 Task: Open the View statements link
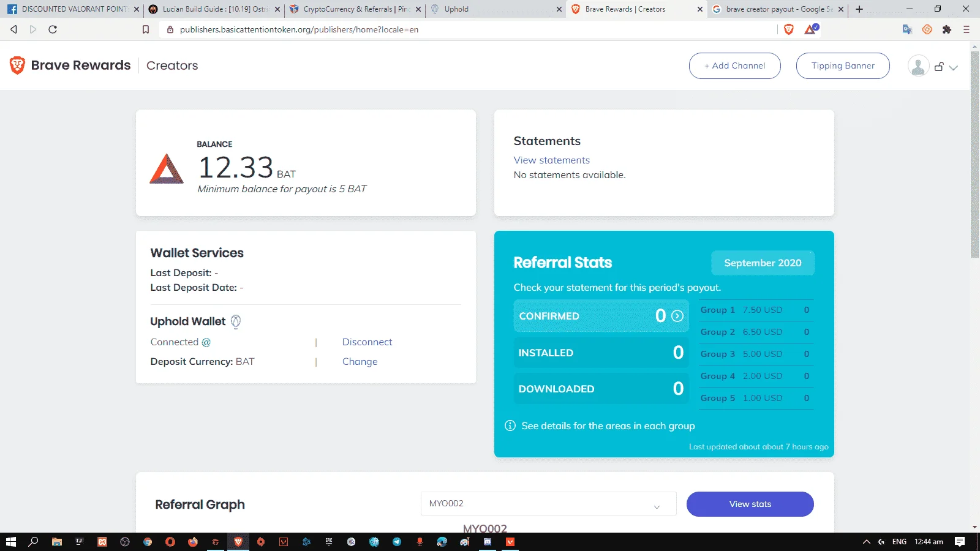(552, 160)
